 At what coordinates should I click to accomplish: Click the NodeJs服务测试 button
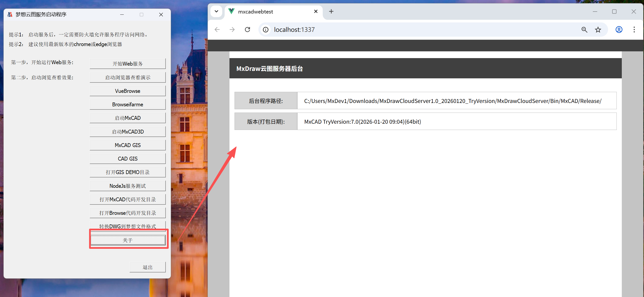point(127,186)
